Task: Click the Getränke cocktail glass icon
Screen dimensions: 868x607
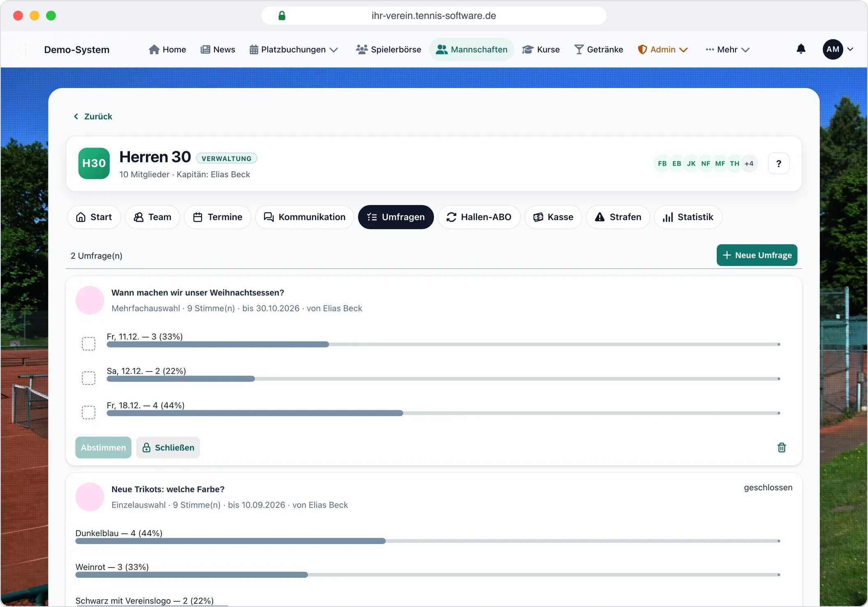Action: (x=579, y=49)
